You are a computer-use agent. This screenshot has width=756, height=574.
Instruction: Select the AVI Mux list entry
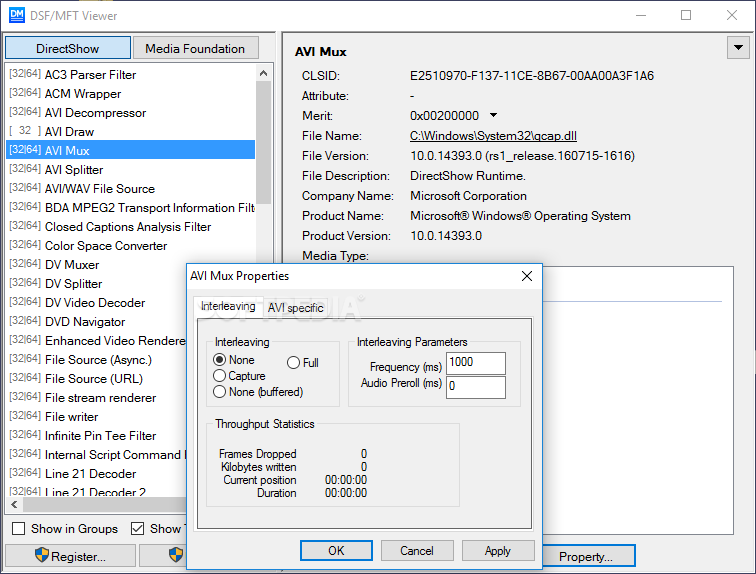[131, 150]
